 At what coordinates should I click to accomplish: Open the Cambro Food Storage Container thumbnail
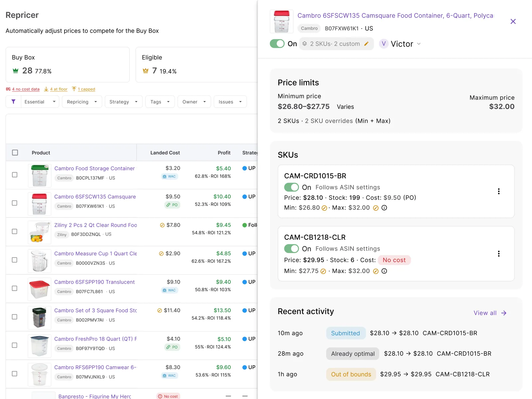coord(40,176)
